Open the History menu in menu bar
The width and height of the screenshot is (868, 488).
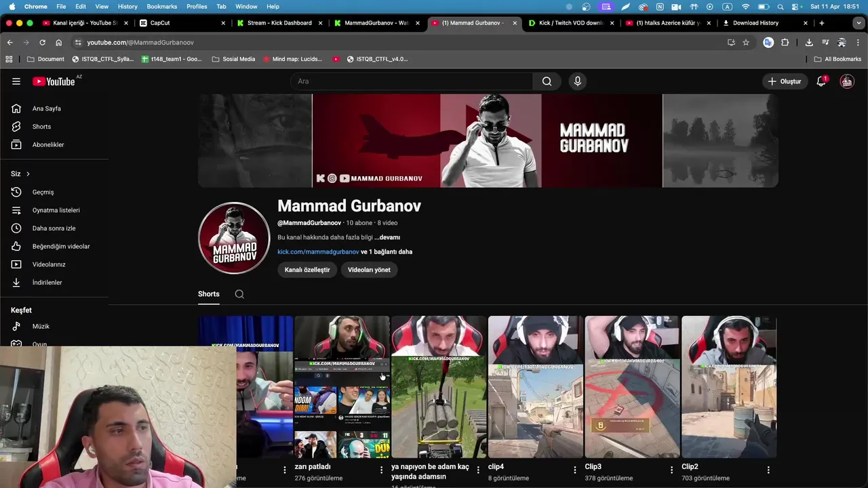tap(127, 6)
